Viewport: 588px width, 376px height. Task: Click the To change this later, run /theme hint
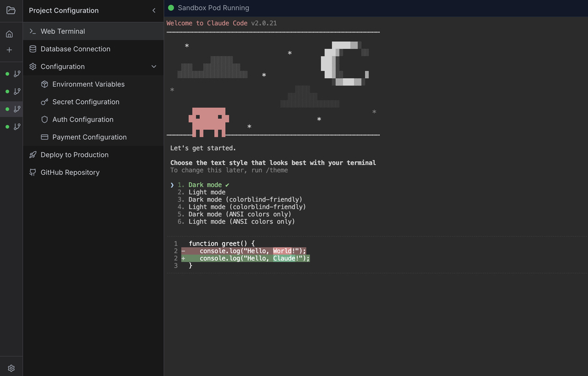click(x=229, y=170)
